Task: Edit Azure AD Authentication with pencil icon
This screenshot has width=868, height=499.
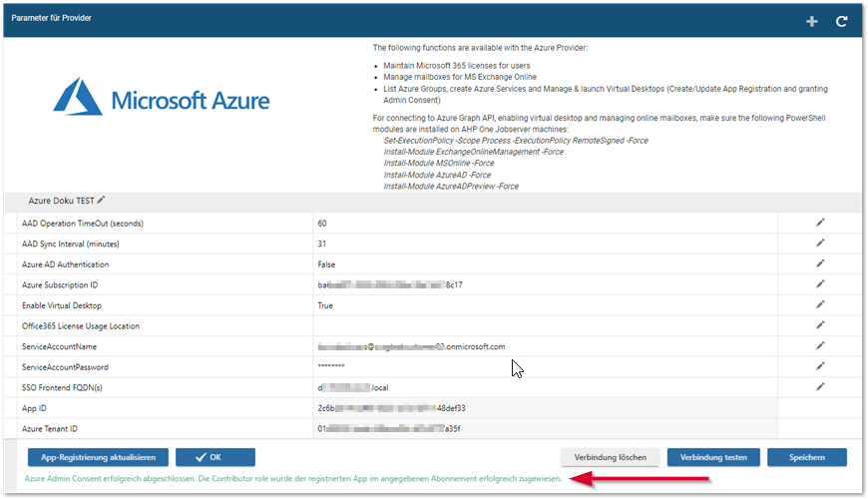Action: pyautogui.click(x=820, y=263)
